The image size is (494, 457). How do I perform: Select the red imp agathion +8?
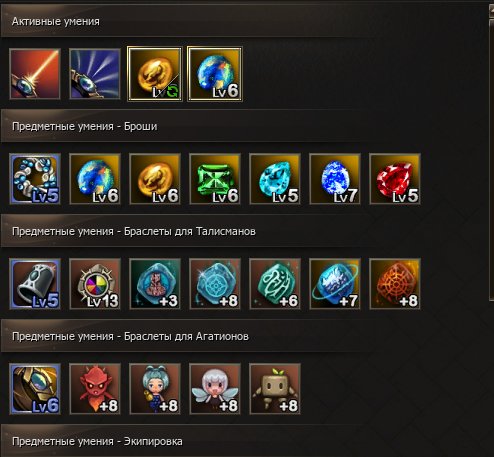coord(95,389)
